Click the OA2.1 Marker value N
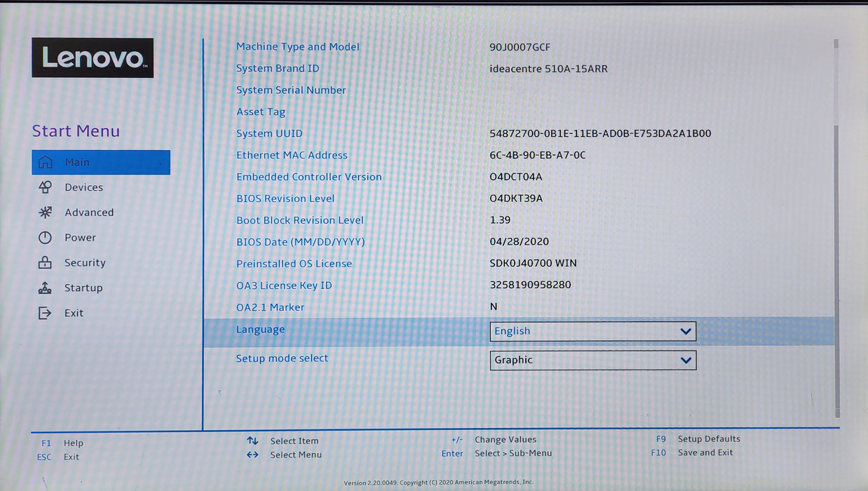The height and width of the screenshot is (491, 868). pos(494,307)
